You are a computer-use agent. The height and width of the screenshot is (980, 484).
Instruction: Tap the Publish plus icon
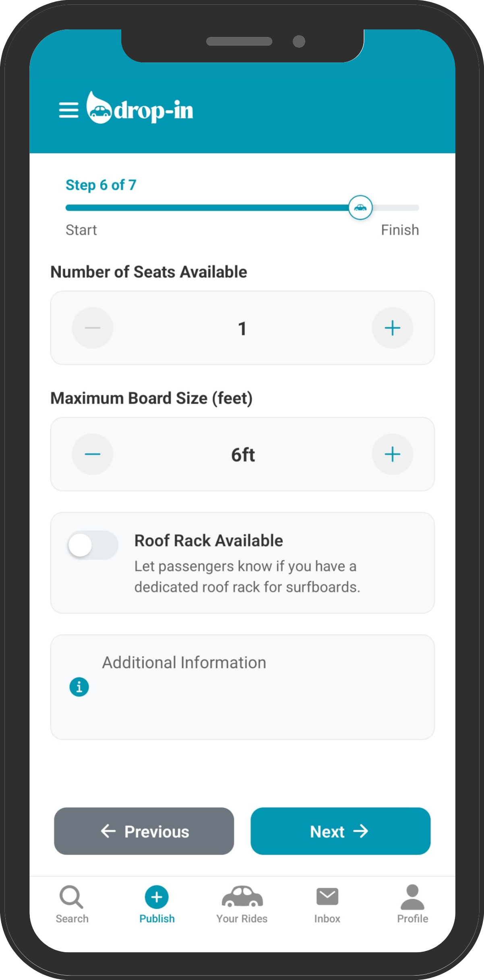point(157,897)
